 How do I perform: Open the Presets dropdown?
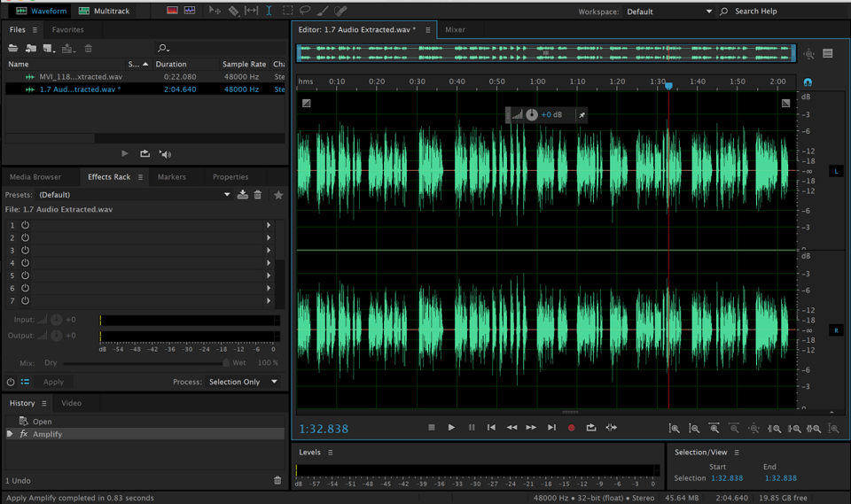pos(134,195)
